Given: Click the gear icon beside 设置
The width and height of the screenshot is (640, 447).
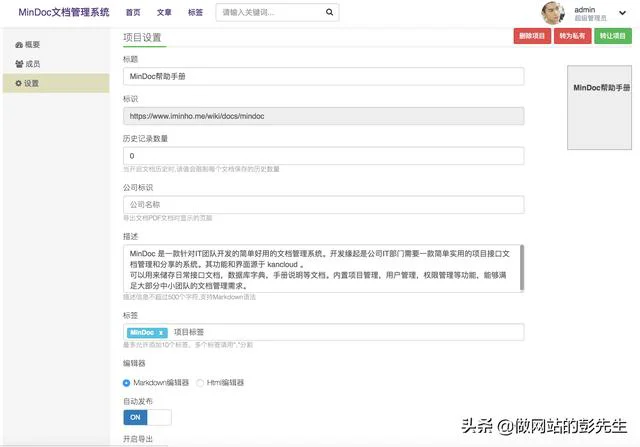Looking at the screenshot, I should point(18,83).
